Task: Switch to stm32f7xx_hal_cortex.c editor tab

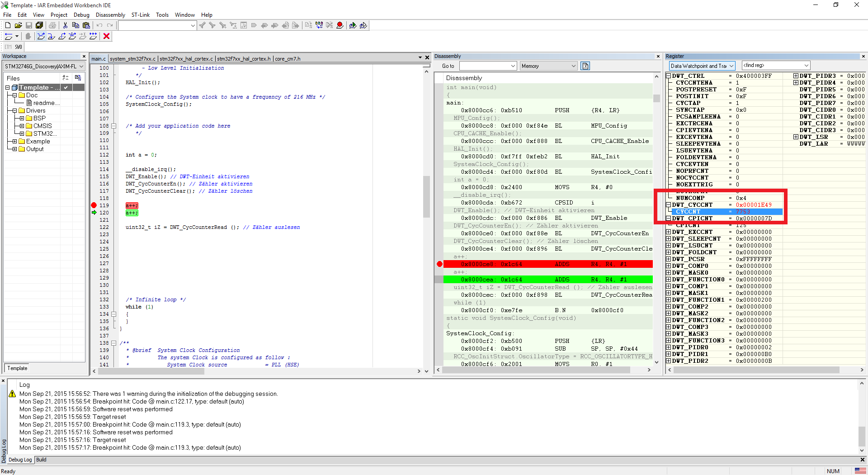Action: 186,59
